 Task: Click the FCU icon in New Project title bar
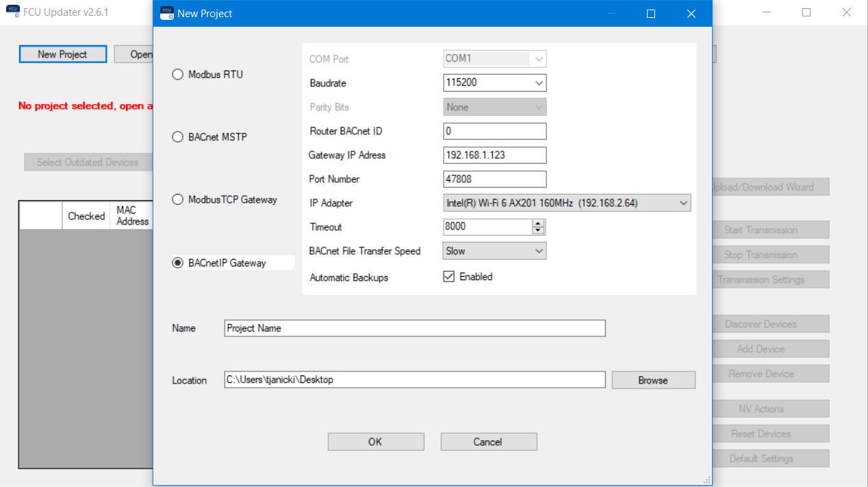point(166,13)
